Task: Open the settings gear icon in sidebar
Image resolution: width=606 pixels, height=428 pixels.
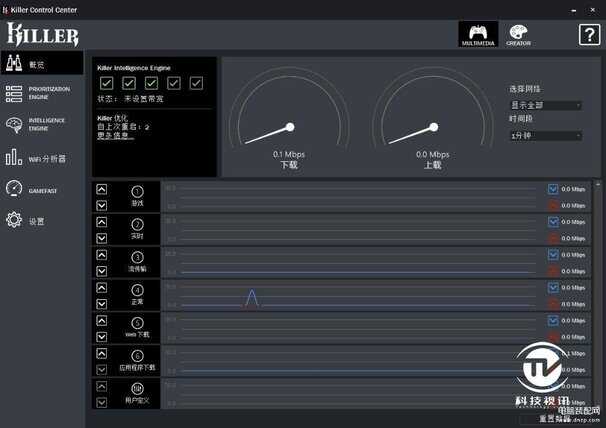Action: click(x=14, y=220)
